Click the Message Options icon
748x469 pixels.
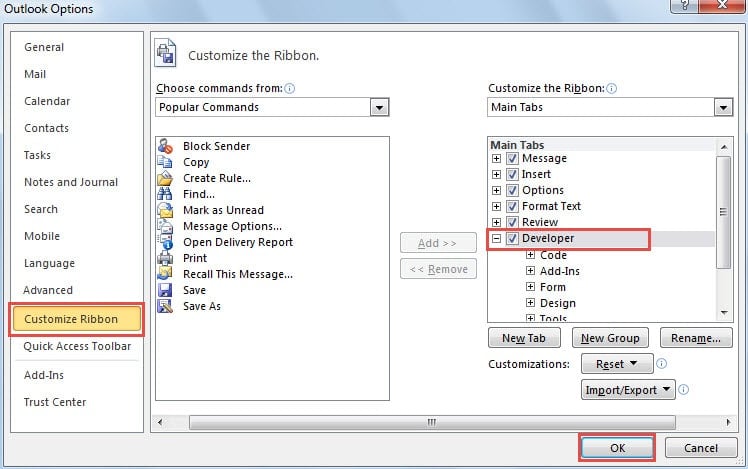[x=165, y=226]
